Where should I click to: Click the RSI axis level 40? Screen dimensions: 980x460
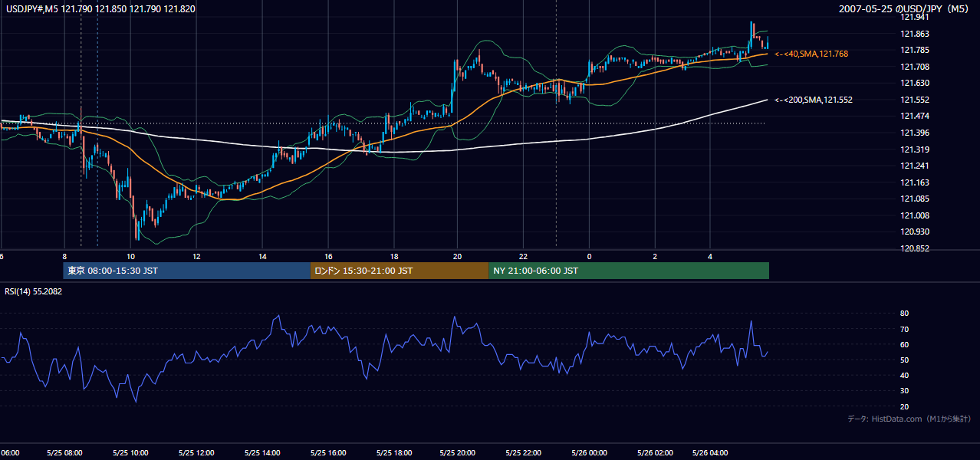[x=904, y=375]
